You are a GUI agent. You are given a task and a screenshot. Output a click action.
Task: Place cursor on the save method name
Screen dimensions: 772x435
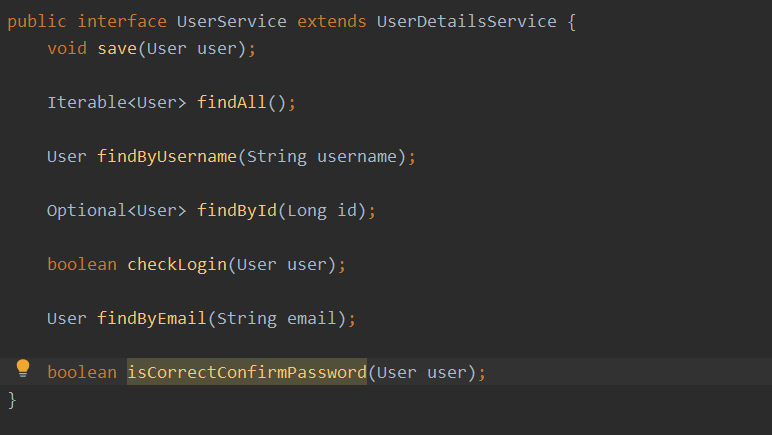(x=117, y=49)
